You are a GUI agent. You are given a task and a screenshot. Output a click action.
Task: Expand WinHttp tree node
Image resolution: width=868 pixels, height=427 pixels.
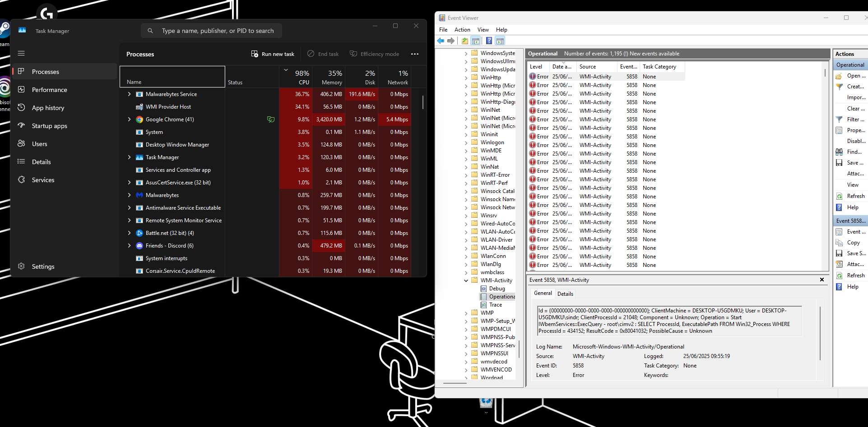[x=466, y=78]
